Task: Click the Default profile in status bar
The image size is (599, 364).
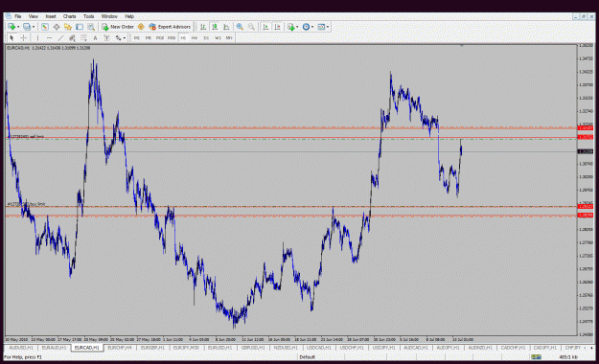Action: coord(308,357)
